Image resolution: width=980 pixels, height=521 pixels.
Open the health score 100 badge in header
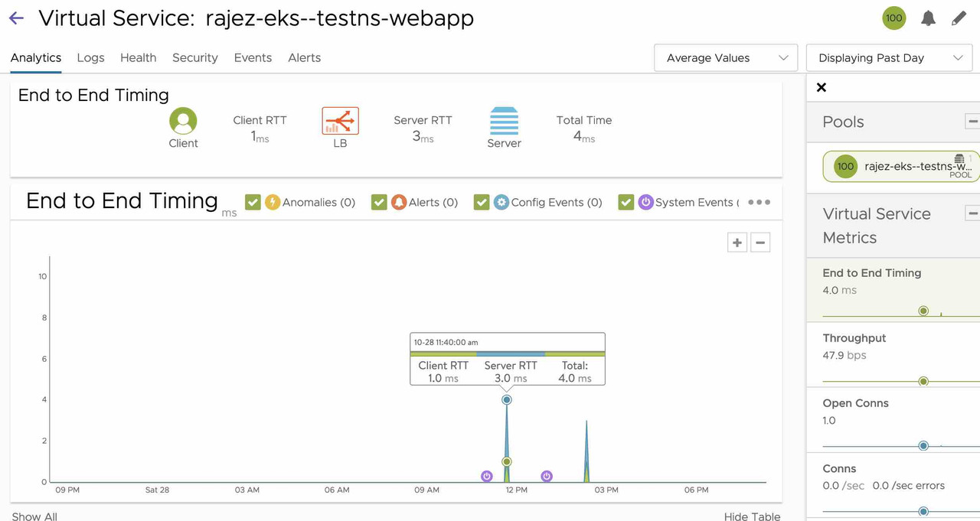point(893,18)
